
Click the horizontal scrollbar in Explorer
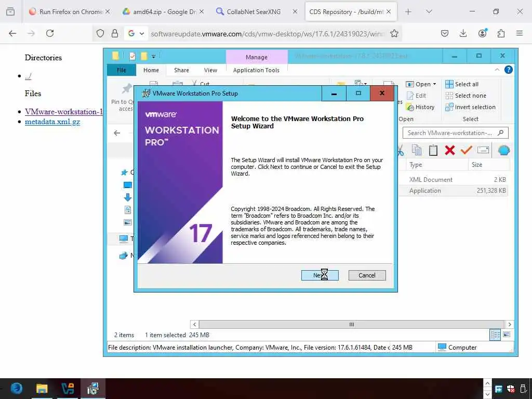[352, 324]
